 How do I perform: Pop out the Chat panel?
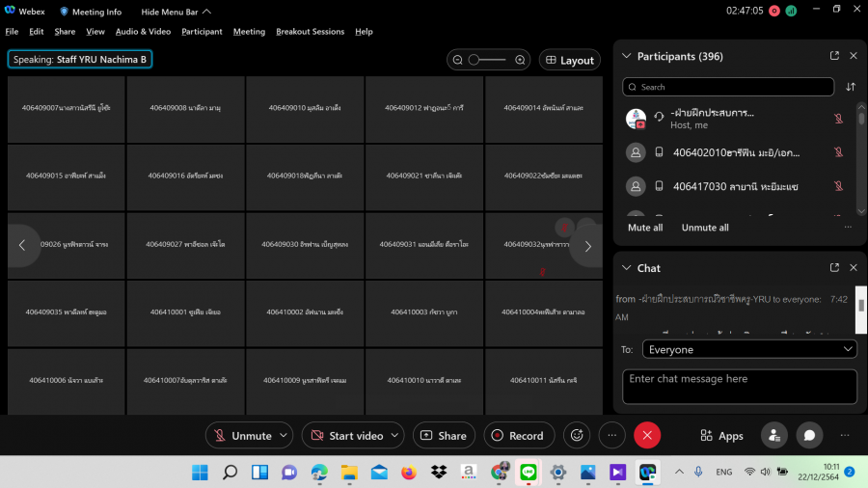click(834, 267)
